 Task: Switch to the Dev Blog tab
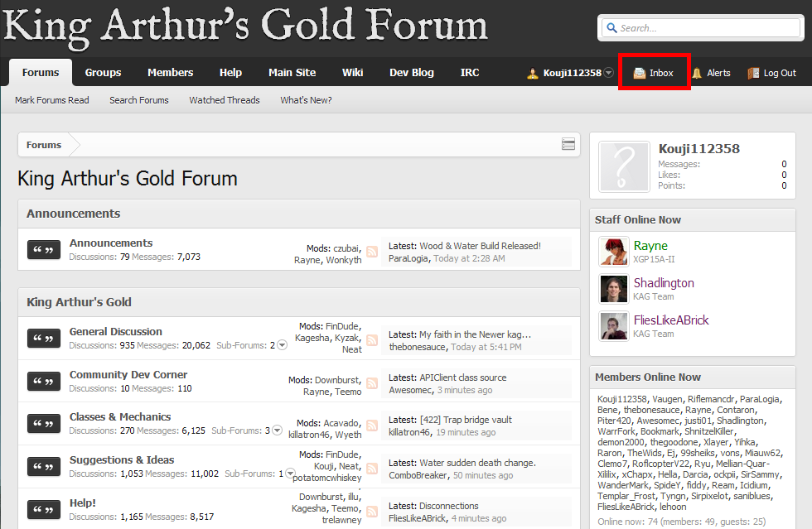point(412,73)
